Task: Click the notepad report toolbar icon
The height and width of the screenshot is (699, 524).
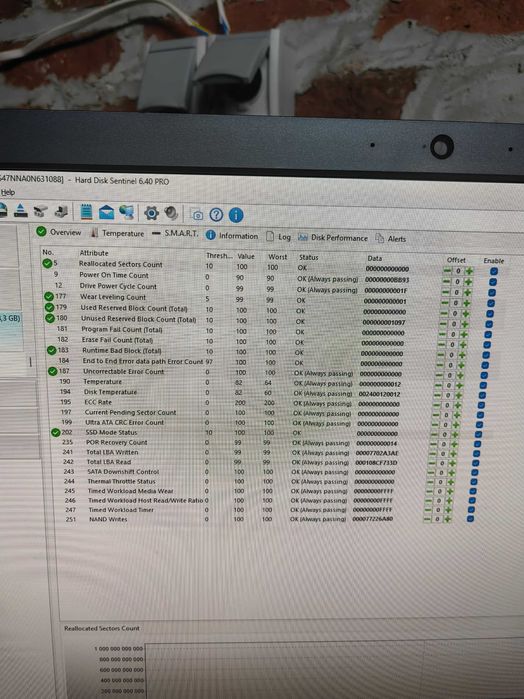Action: [x=87, y=212]
